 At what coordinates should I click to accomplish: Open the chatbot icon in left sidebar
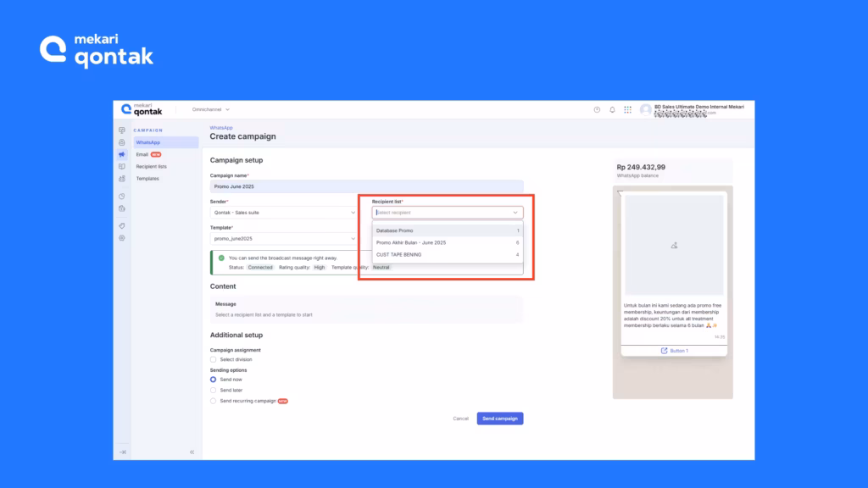122,179
